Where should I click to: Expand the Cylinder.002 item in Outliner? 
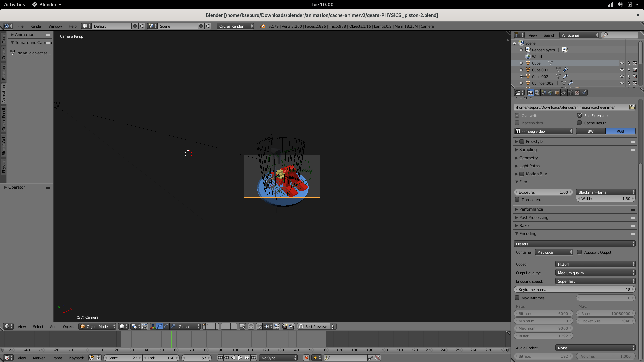click(x=521, y=83)
